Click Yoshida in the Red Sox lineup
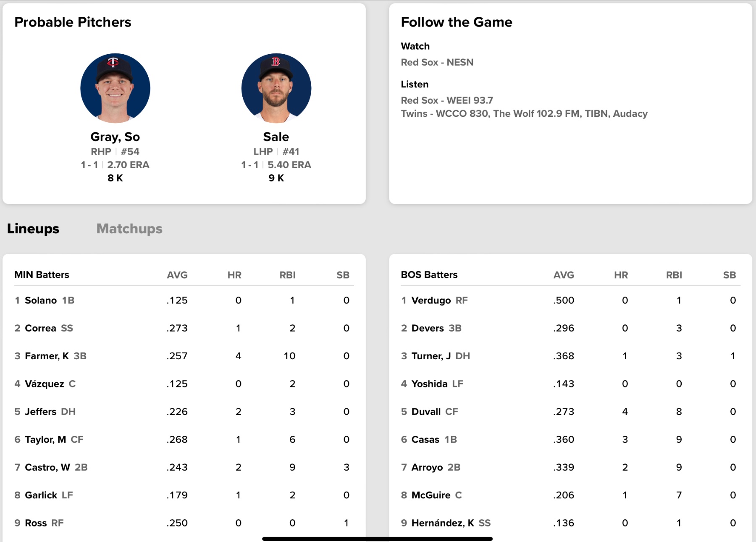The image size is (756, 542). point(429,384)
